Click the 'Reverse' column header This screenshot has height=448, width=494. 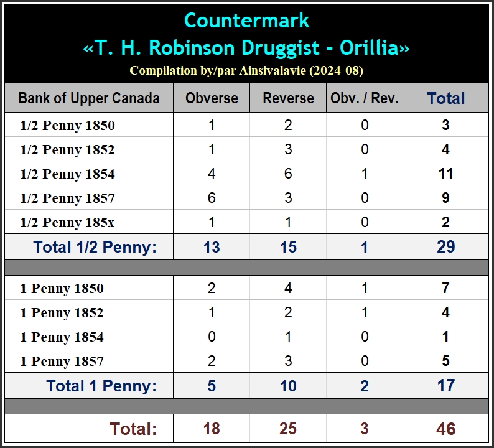click(288, 98)
